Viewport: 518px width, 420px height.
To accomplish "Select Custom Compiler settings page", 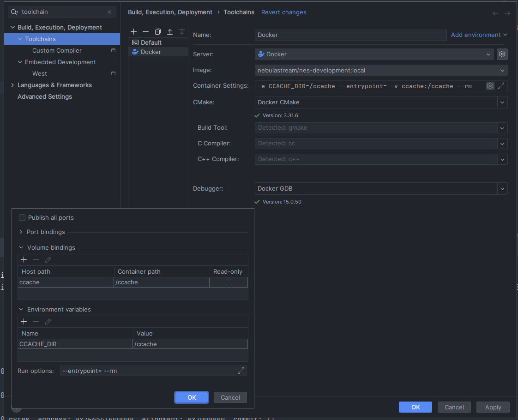I will (57, 50).
